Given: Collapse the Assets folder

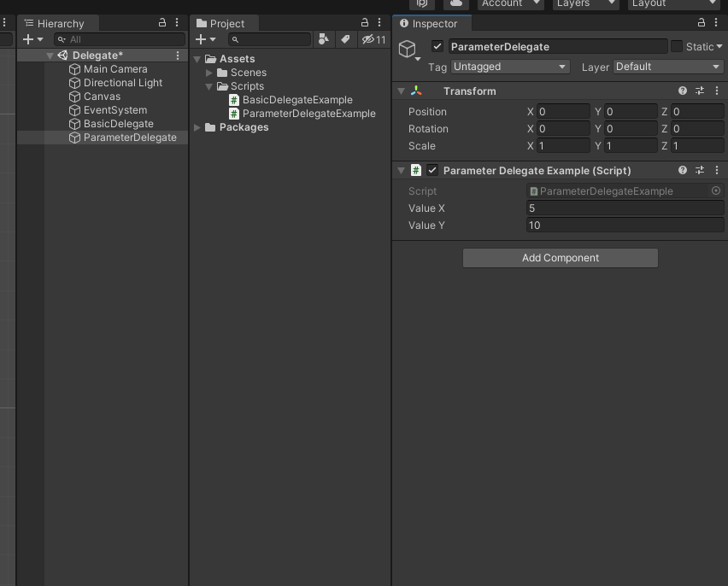Looking at the screenshot, I should 197,60.
